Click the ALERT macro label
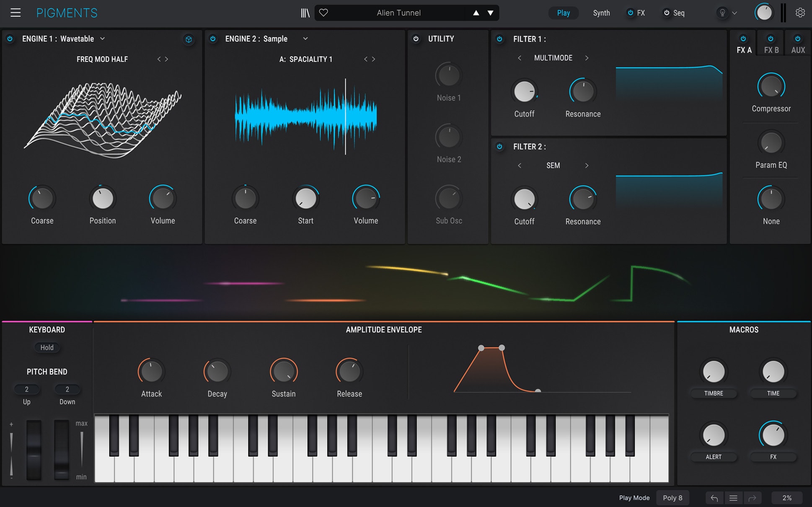The width and height of the screenshot is (812, 507). 714,457
